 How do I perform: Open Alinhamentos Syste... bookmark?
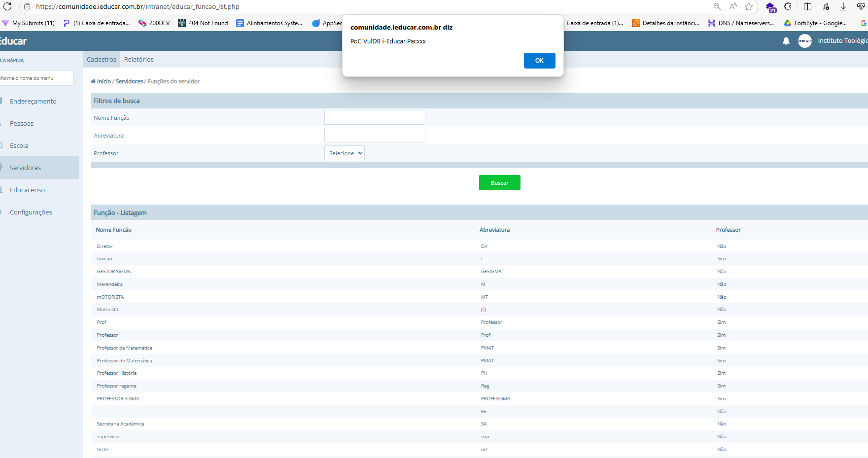(x=270, y=23)
